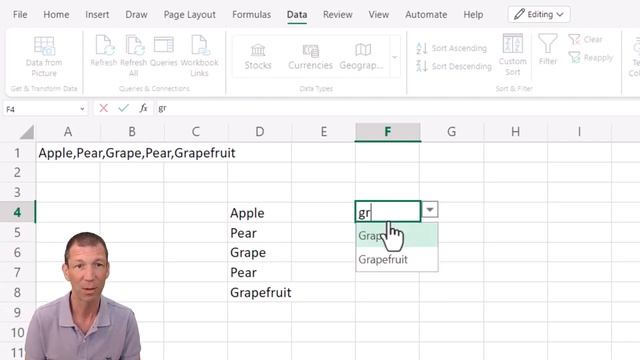Choose the Geography data type

(x=362, y=57)
